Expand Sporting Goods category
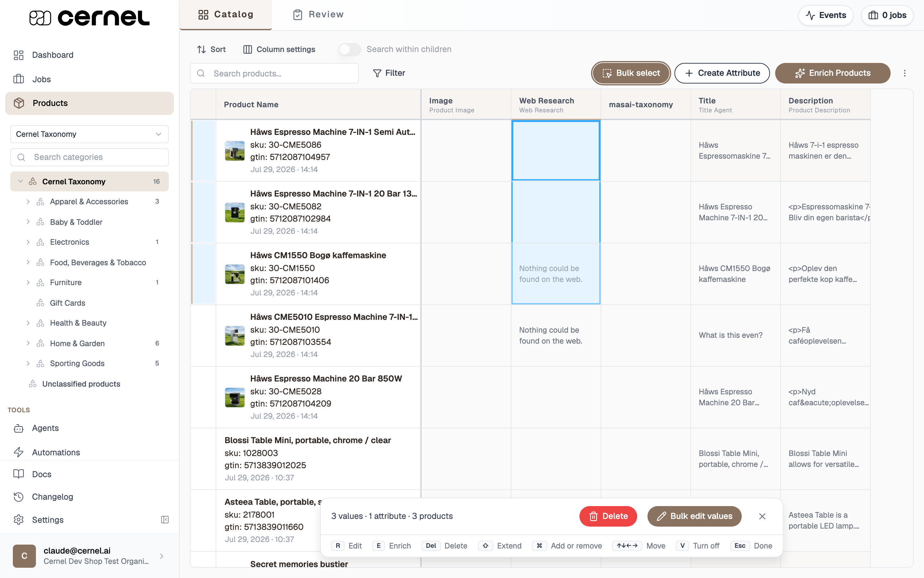The width and height of the screenshot is (924, 578). tap(28, 363)
